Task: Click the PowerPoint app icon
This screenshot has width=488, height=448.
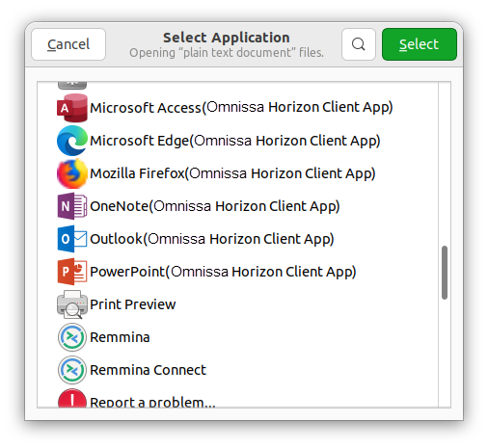Action: pos(72,272)
